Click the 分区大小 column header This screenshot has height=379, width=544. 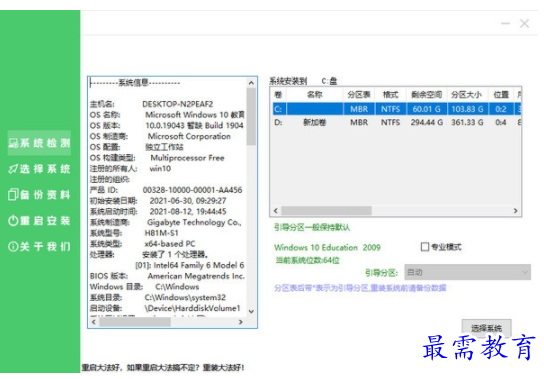(x=467, y=94)
